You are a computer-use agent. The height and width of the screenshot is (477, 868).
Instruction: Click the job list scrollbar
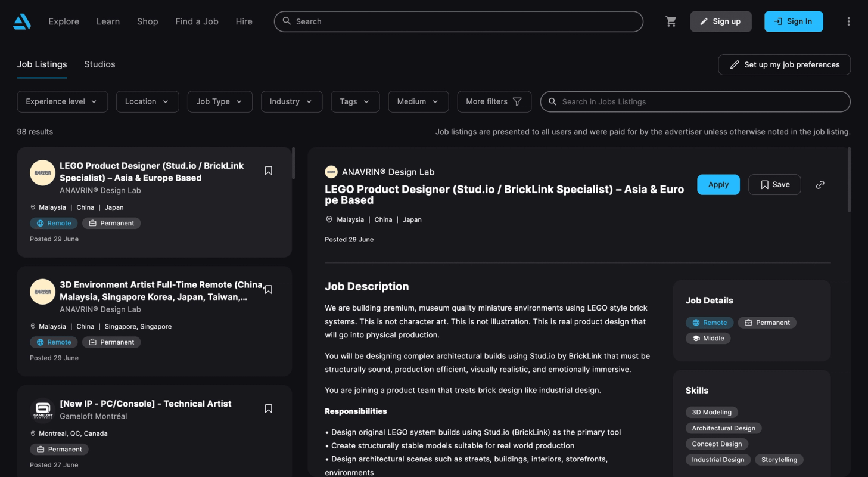tap(294, 163)
